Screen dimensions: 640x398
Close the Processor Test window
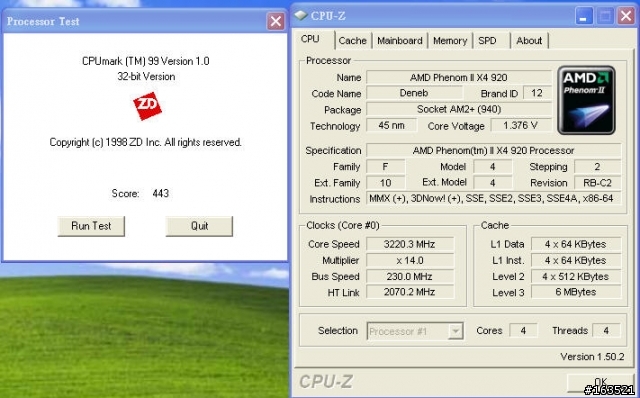click(x=276, y=21)
